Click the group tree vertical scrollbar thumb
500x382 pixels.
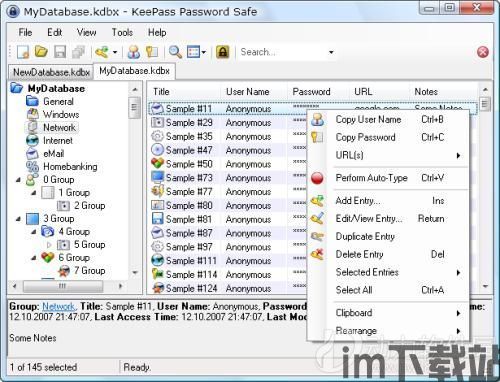pyautogui.click(x=134, y=107)
